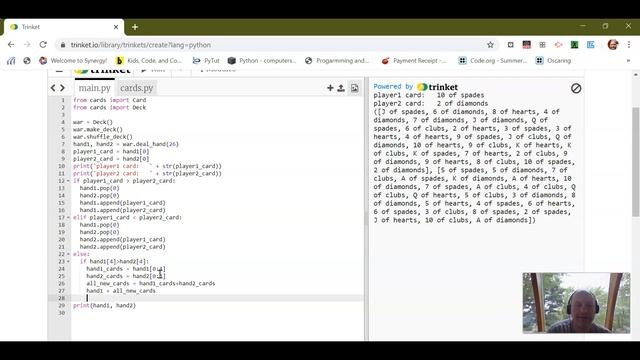The width and height of the screenshot is (640, 360).
Task: Click code line 'hand1, hand2 = war.deal_hand(26)'
Action: (x=126, y=144)
